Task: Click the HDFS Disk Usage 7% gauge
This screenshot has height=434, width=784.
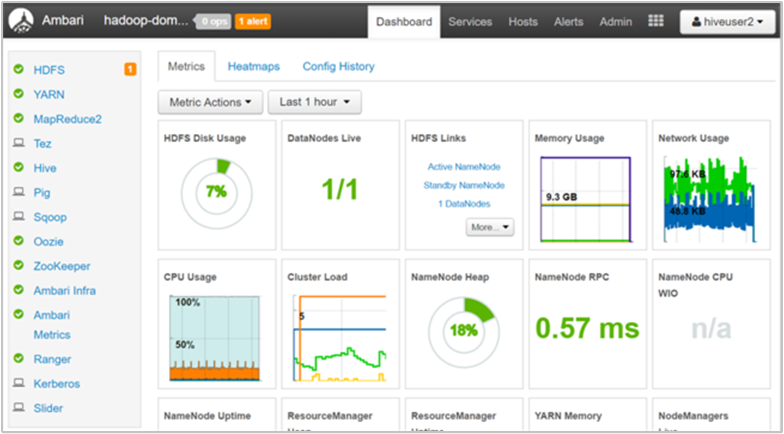Action: click(216, 193)
